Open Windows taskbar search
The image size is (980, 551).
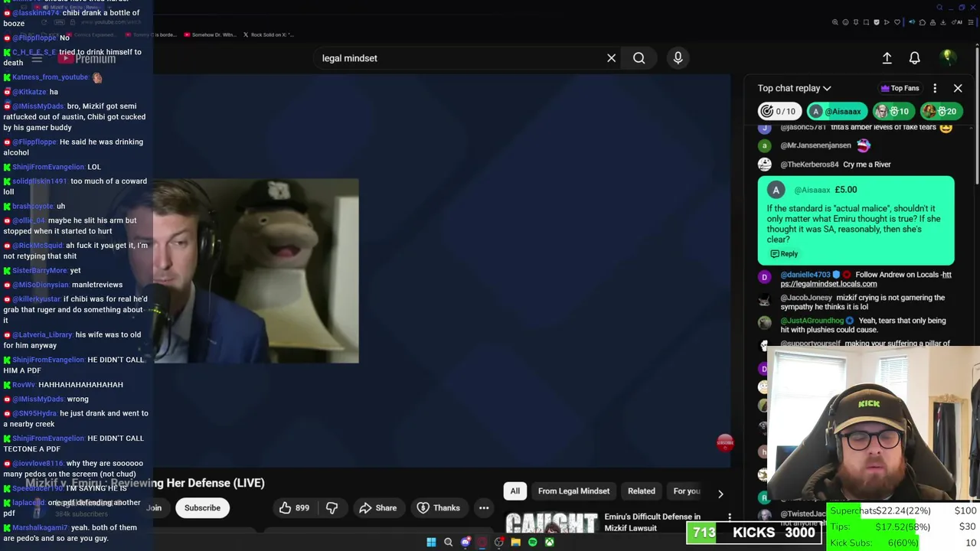coord(448,542)
